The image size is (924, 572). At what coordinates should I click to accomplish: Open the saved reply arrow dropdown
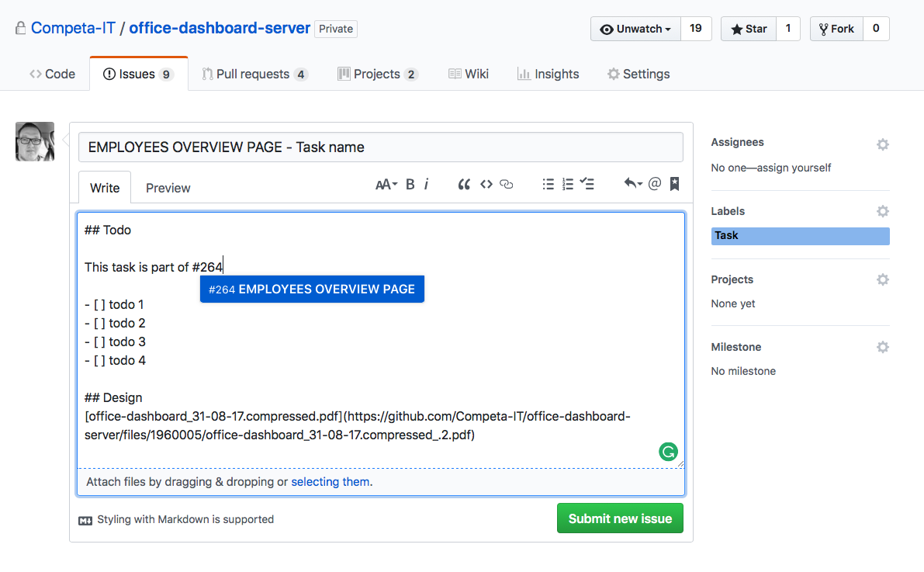(x=633, y=183)
